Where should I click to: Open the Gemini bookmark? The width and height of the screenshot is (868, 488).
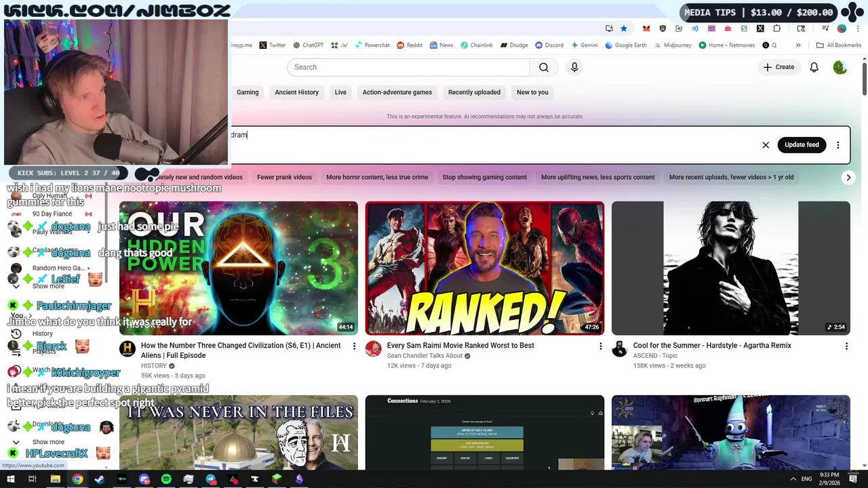(585, 45)
